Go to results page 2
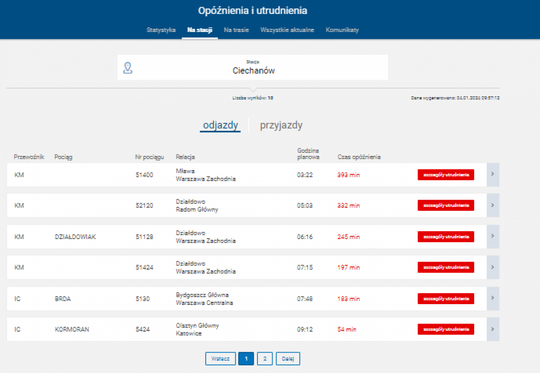The image size is (540, 373). (264, 359)
